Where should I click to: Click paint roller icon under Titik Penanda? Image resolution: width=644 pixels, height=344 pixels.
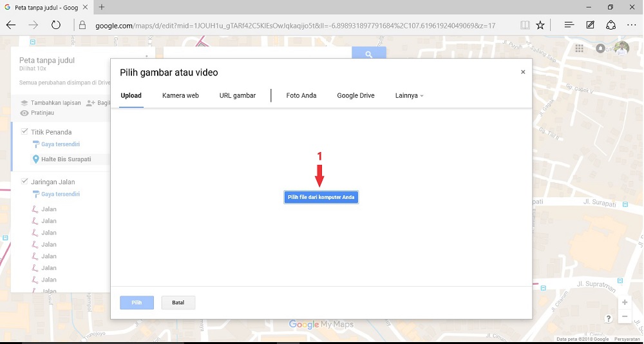pos(35,144)
